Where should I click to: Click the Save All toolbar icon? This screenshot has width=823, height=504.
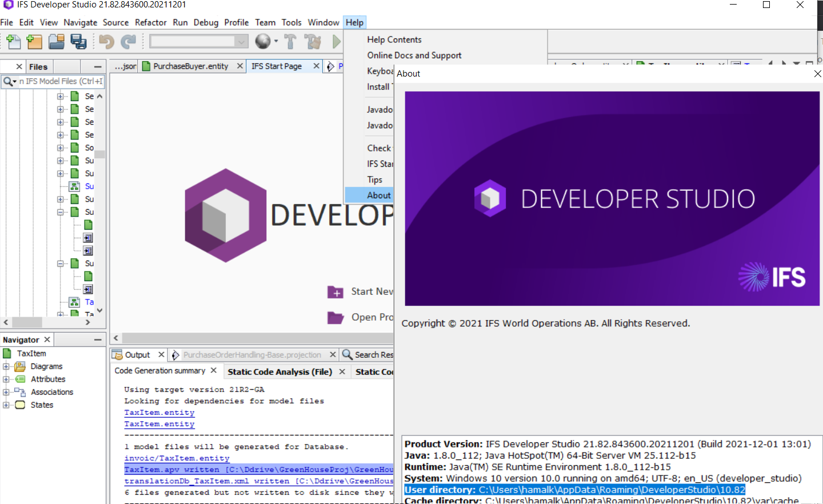pos(78,41)
